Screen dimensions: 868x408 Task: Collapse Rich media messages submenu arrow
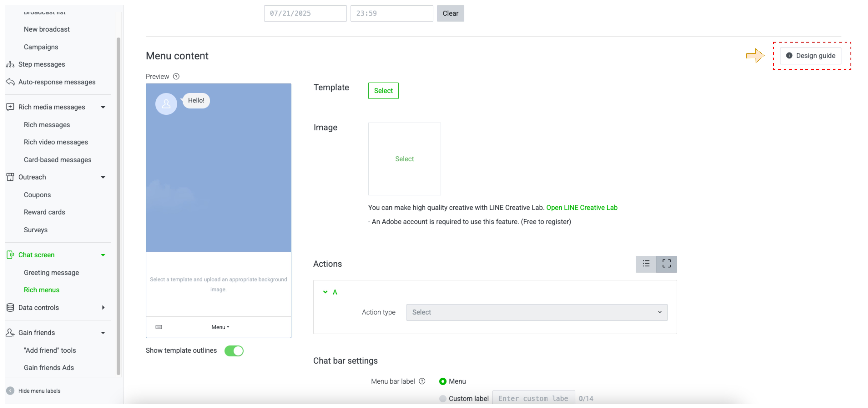pyautogui.click(x=103, y=107)
